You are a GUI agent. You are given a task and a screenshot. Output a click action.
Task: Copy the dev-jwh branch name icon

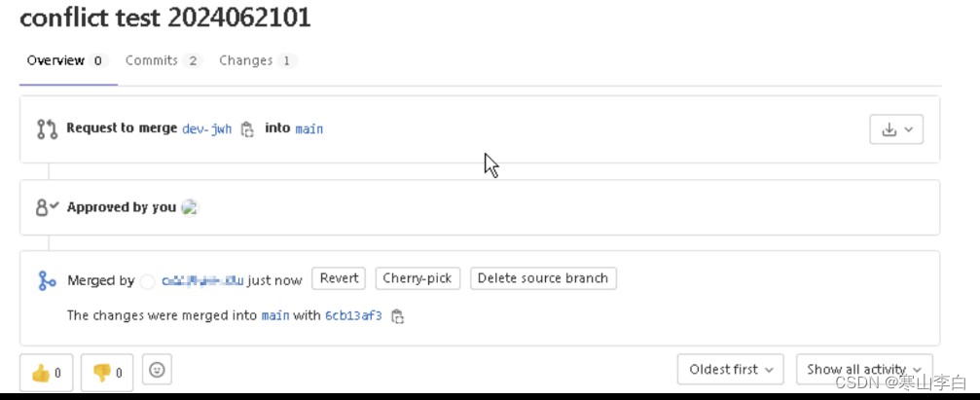pos(247,129)
